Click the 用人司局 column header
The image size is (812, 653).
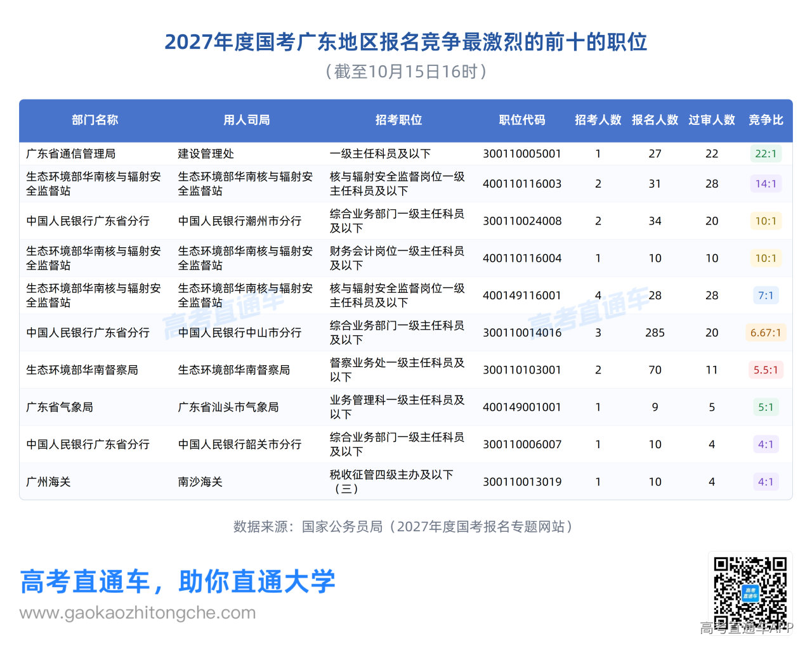[247, 120]
